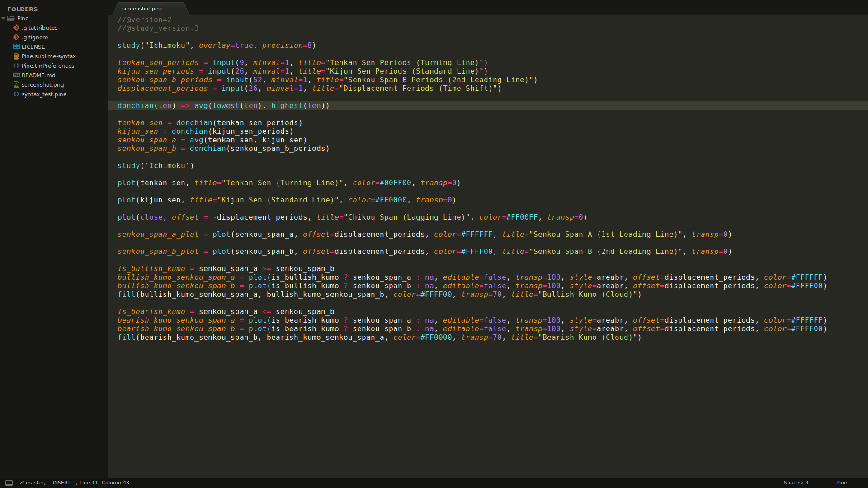This screenshot has width=868, height=488.
Task: Open the LICENSE file in sidebar
Action: click(33, 47)
